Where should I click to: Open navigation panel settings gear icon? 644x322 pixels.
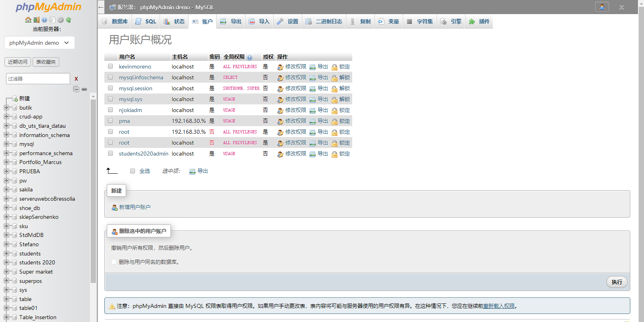coord(60,20)
